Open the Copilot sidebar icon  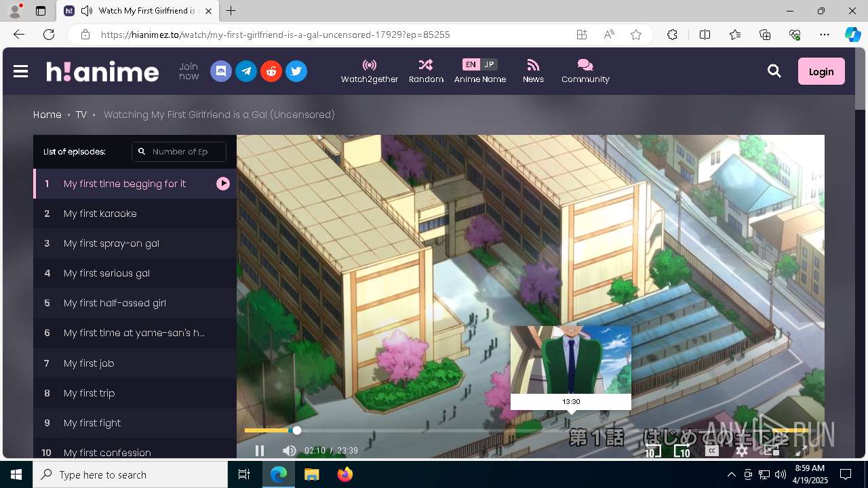pyautogui.click(x=852, y=35)
